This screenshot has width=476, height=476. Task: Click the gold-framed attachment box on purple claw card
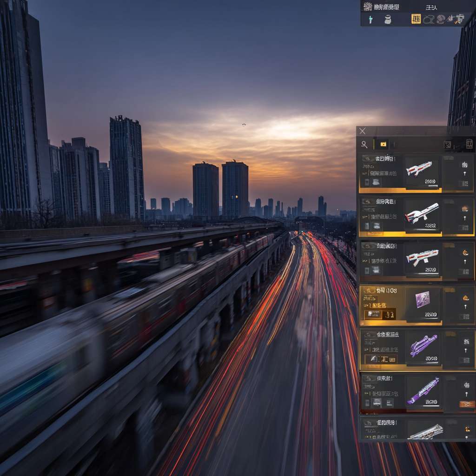coord(381,359)
